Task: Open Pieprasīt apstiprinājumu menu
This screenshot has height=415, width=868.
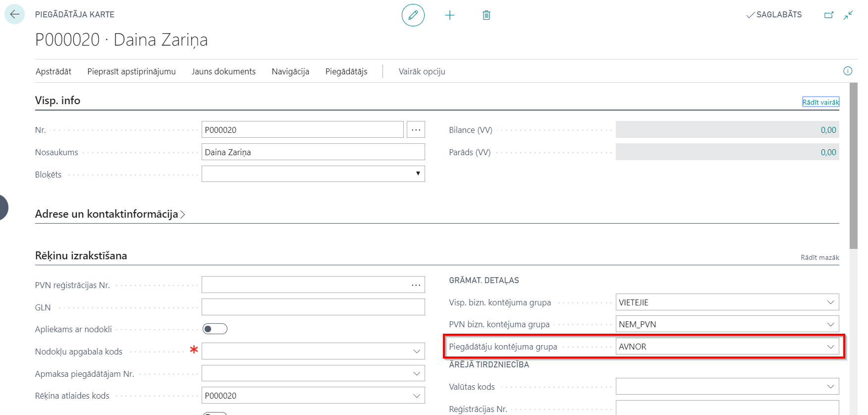Action: [132, 71]
